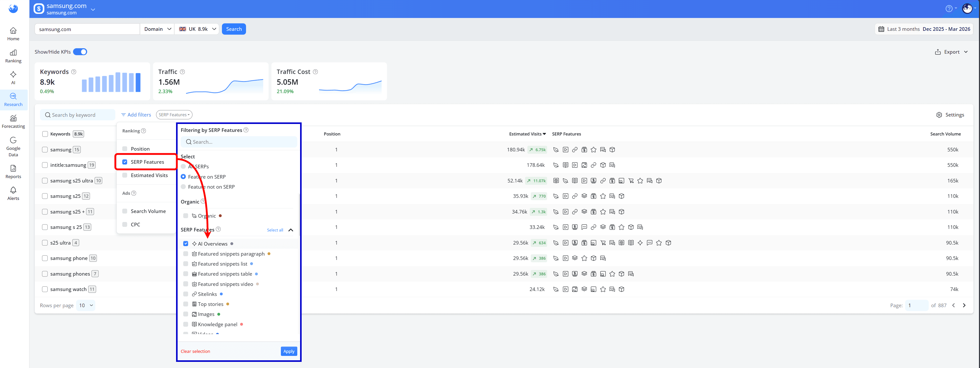Viewport: 980px width, 368px height.
Task: Open the SERP Features filter chip
Action: point(174,114)
